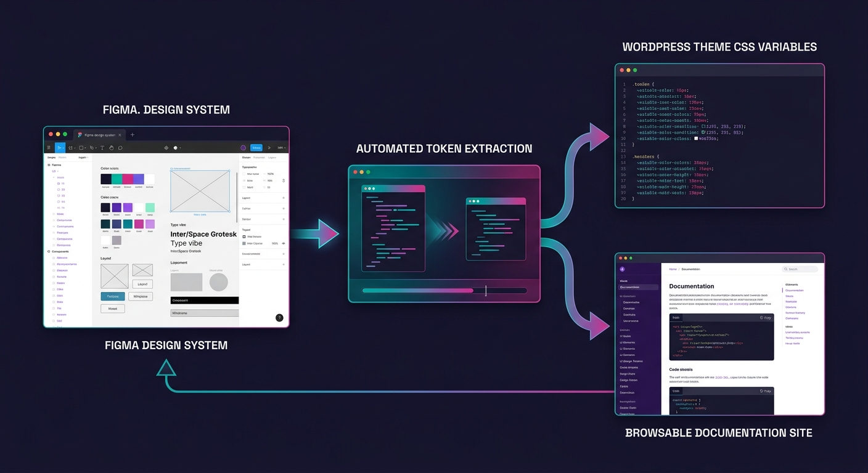This screenshot has height=473, width=868.
Task: Open the Figma hamburger main menu icon
Action: coord(49,148)
